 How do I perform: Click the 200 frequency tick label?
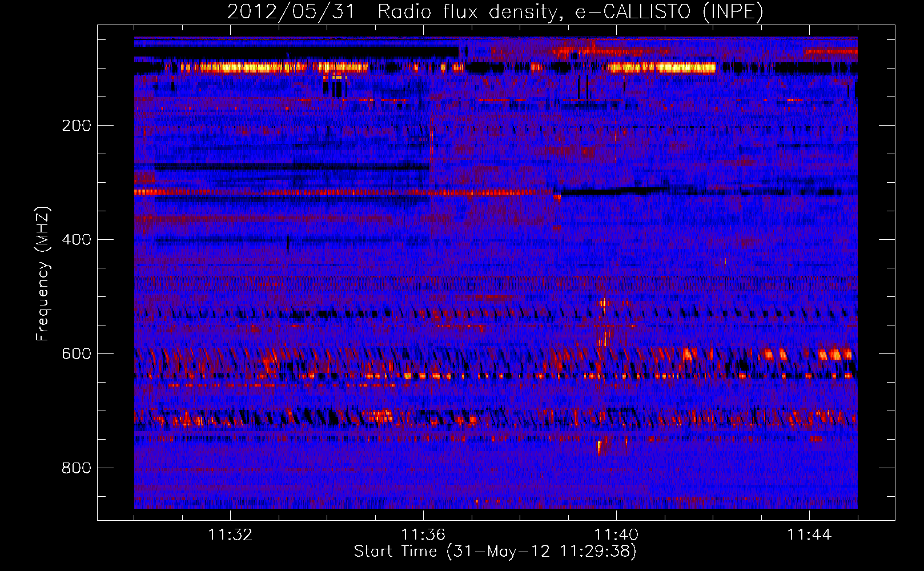[77, 126]
